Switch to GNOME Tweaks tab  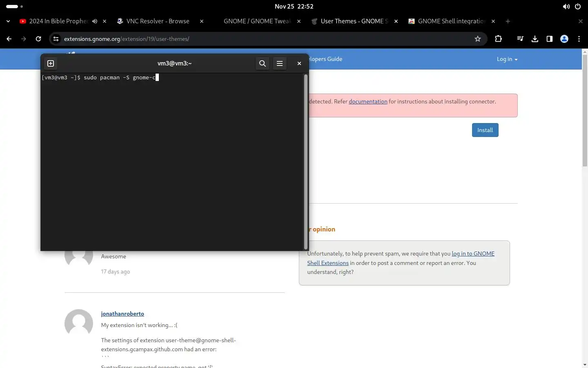coord(257,21)
